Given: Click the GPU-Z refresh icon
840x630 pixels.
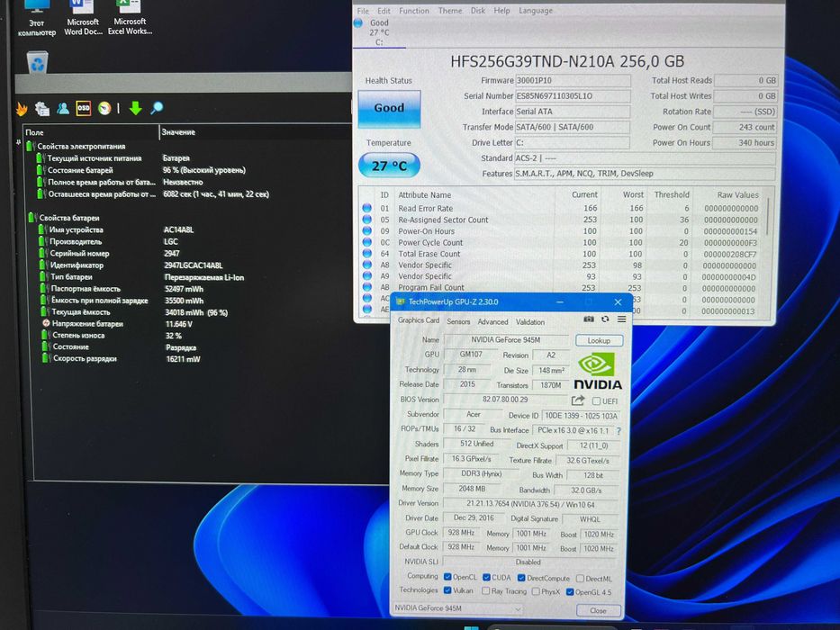Looking at the screenshot, I should [605, 319].
